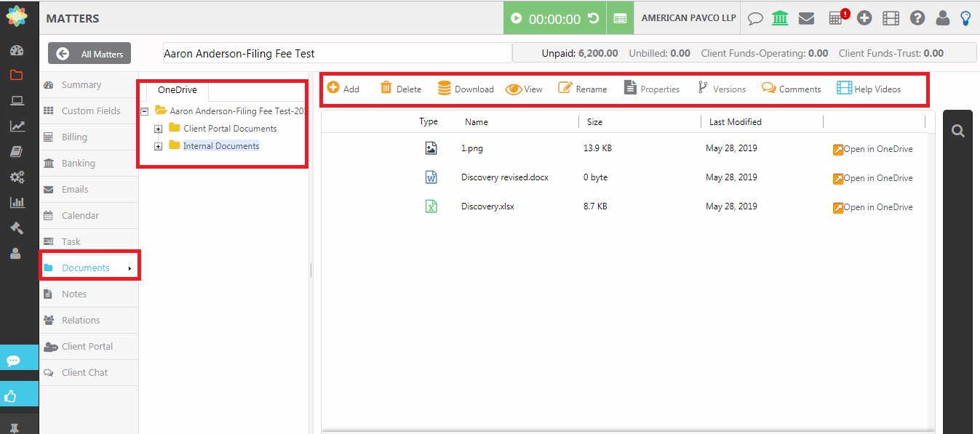Click Download in the documents toolbar
The height and width of the screenshot is (434, 980).
tap(466, 89)
